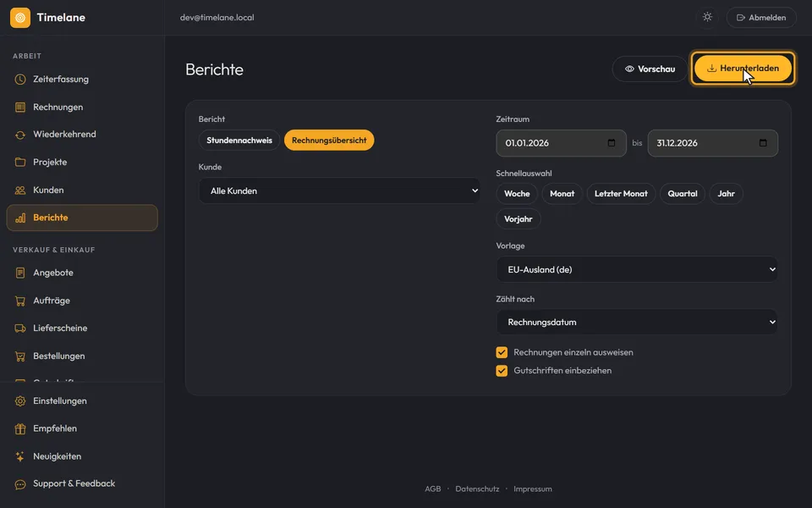Choose the Quartal quick selection

pos(683,194)
